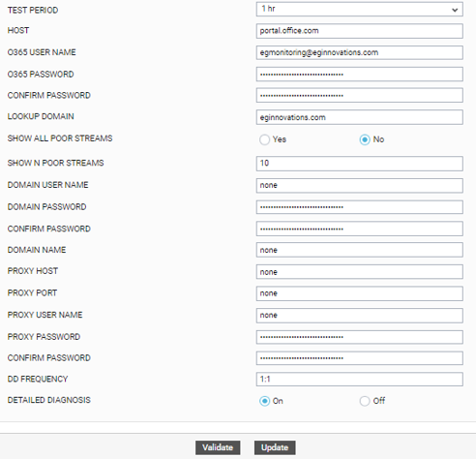Turn Detailed Diagnosis Off
This screenshot has width=476, height=459.
pyautogui.click(x=365, y=401)
